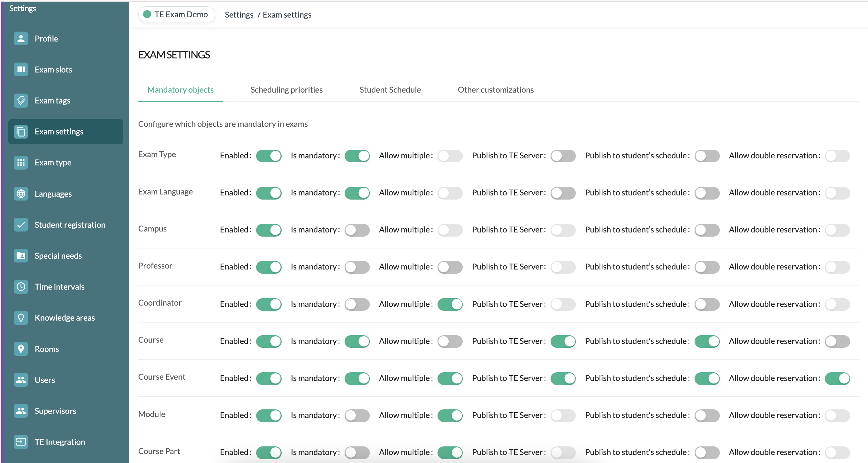Click the Supervisors people icon
868x463 pixels.
(x=21, y=411)
